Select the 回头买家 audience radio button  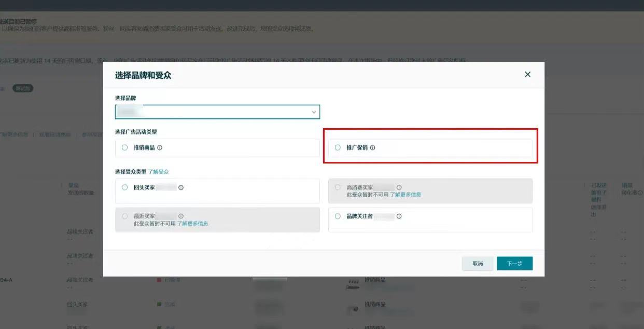[x=124, y=187]
